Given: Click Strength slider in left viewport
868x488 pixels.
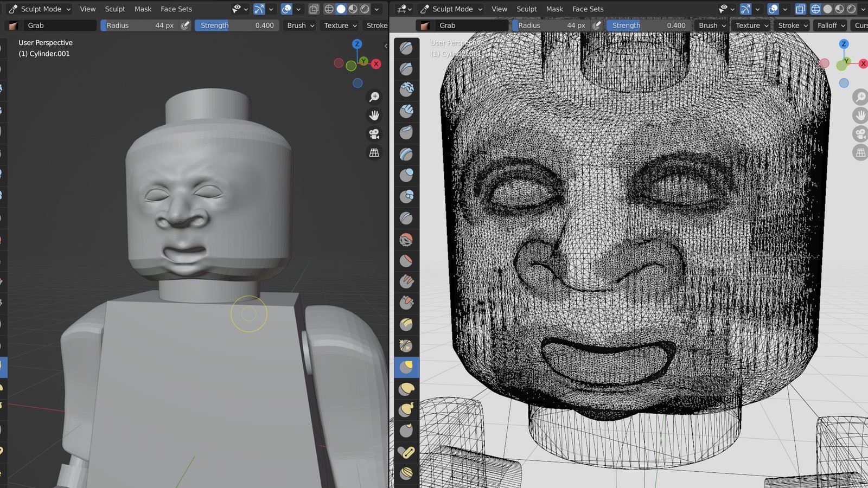Looking at the screenshot, I should (237, 25).
